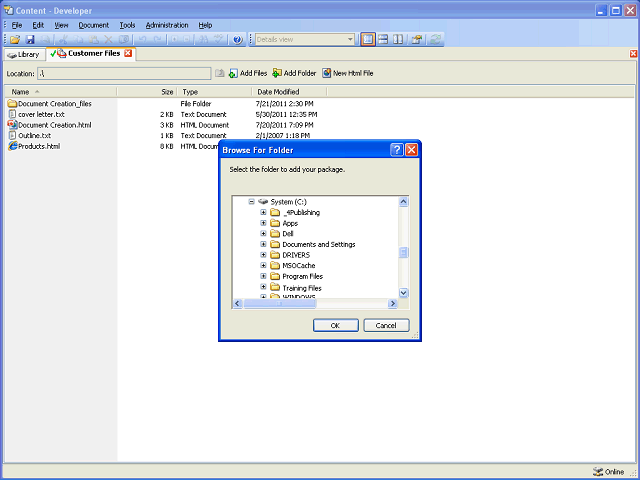640x480 pixels.
Task: Click the properties icon beside the layout buttons
Action: click(x=417, y=40)
